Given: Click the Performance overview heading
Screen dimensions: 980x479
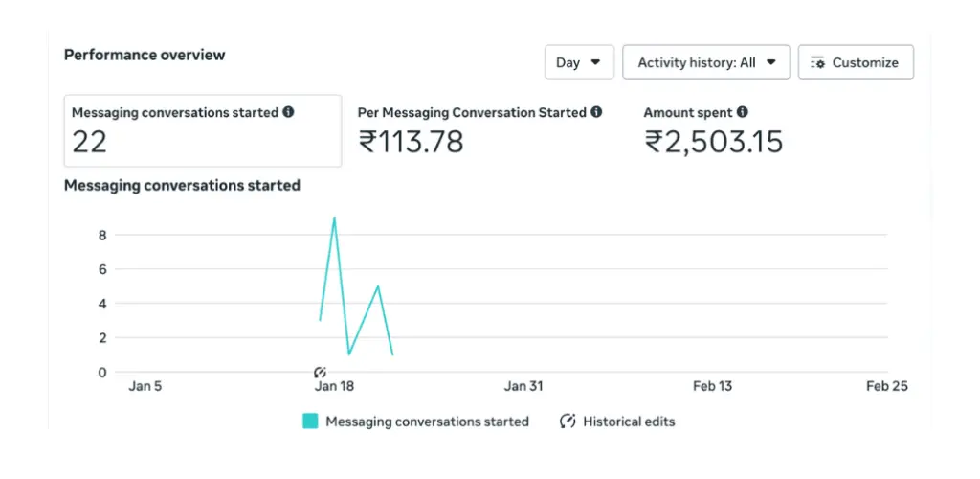Looking at the screenshot, I should 145,55.
